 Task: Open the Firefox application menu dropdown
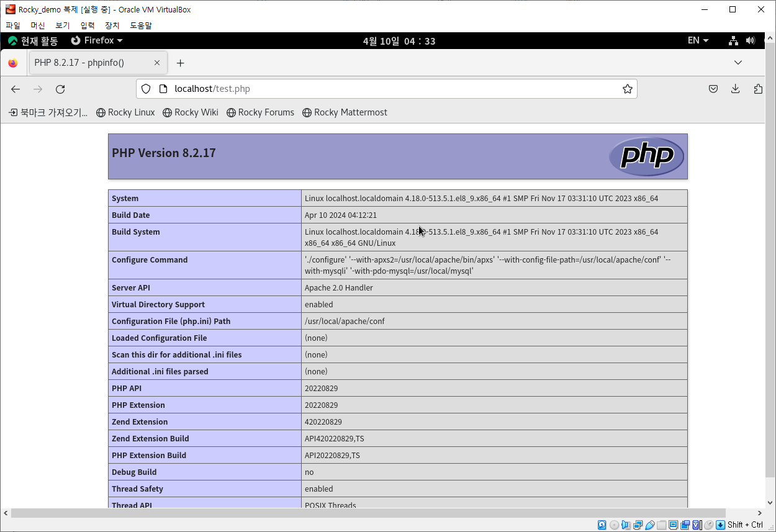(96, 40)
